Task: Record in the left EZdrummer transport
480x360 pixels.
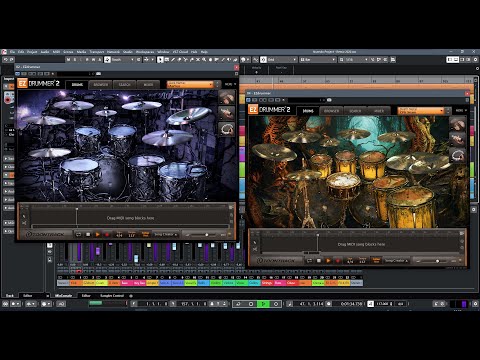Action: [107, 235]
